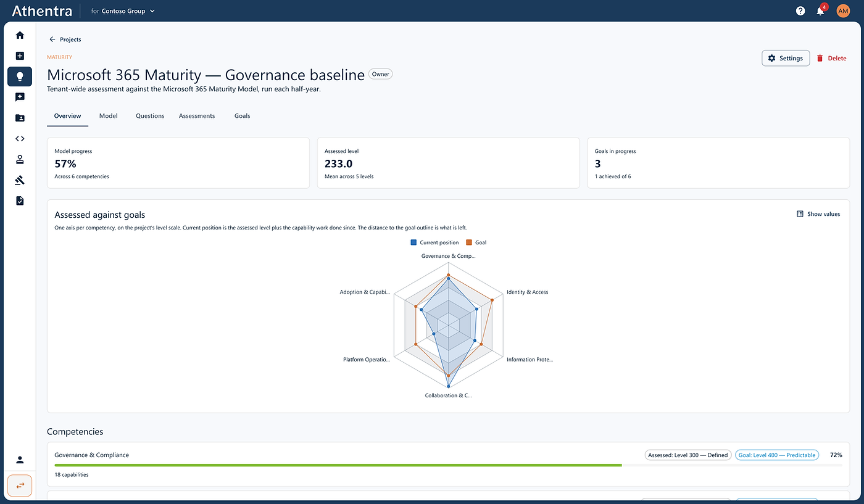Switch to the Model tab
The image size is (864, 504).
109,116
